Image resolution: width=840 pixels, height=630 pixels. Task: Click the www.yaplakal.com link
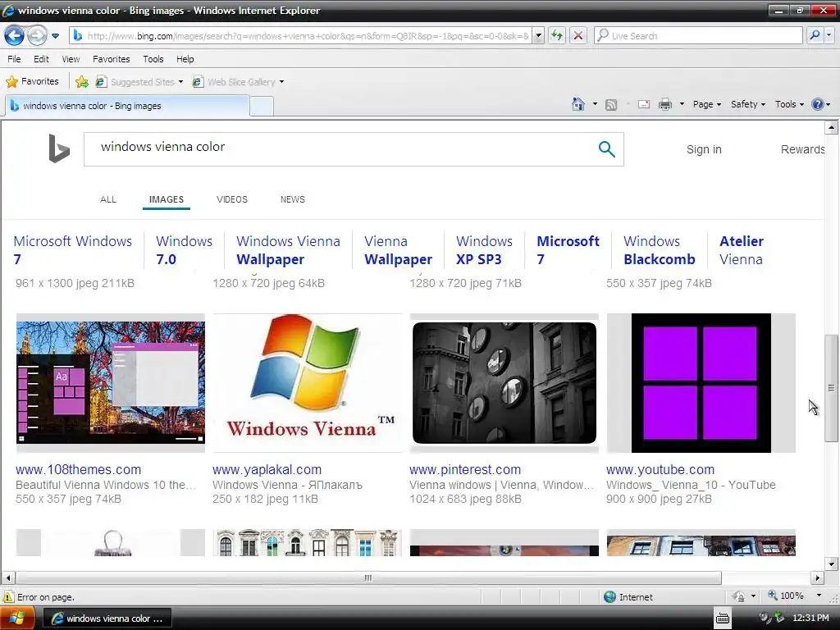[267, 469]
